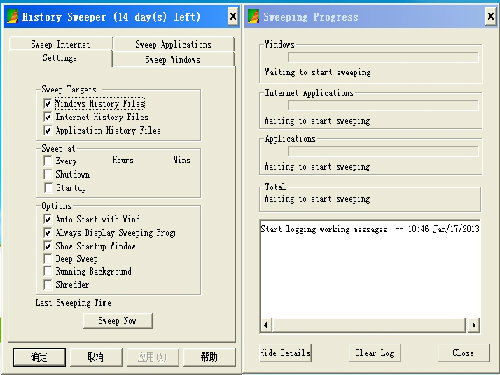Close the Sweeping Progress window
Viewport: 500px width, 375px height.
point(490,16)
